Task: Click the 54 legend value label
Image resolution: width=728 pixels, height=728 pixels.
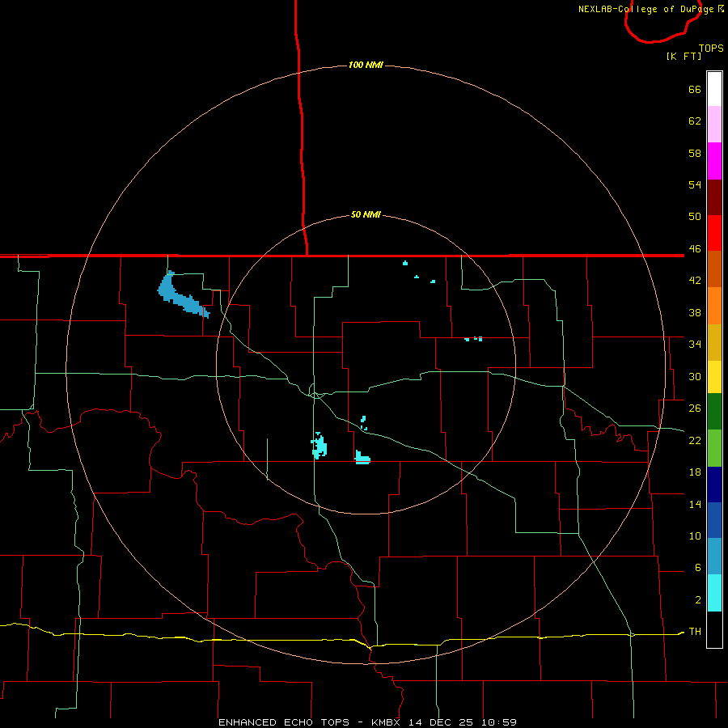Action: pos(695,184)
